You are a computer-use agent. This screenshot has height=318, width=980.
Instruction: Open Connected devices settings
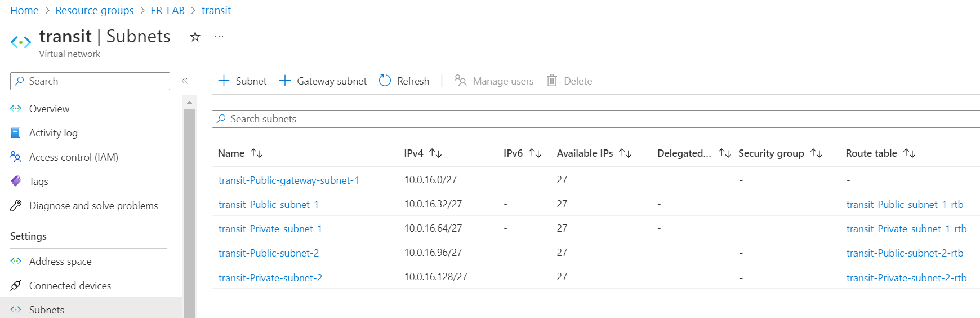click(70, 286)
